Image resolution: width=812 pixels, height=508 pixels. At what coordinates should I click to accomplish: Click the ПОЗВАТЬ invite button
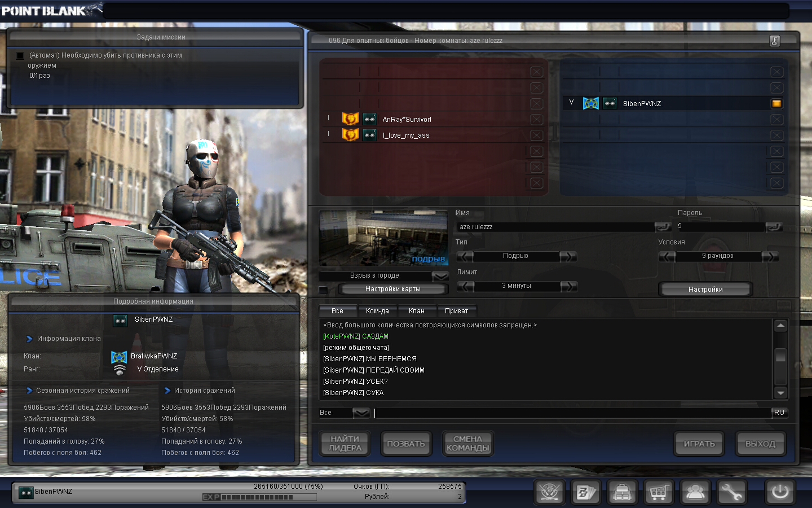406,444
